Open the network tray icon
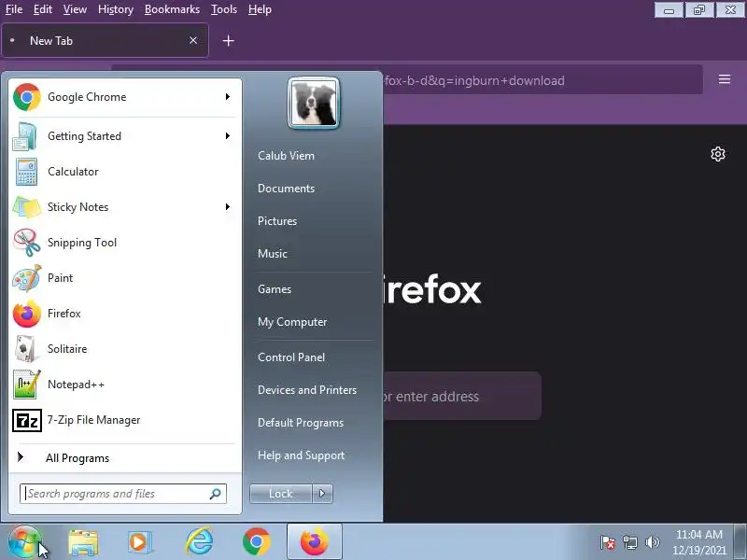This screenshot has height=560, width=747. [630, 542]
